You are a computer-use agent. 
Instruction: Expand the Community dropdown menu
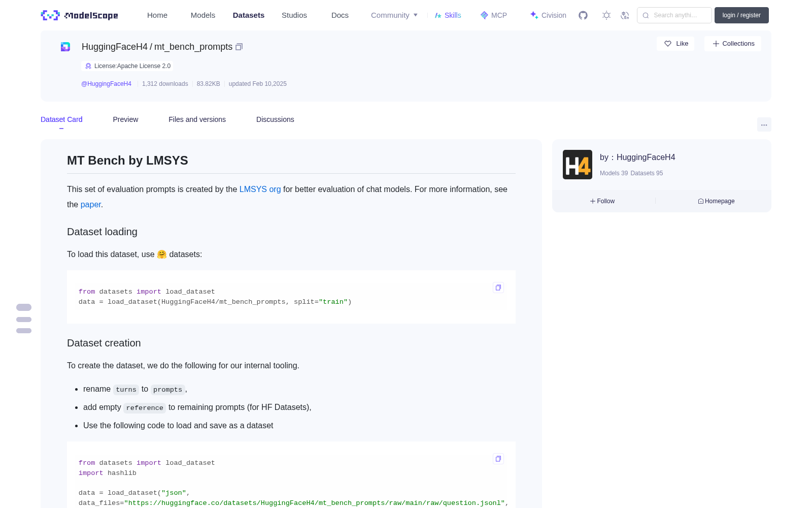pos(394,15)
